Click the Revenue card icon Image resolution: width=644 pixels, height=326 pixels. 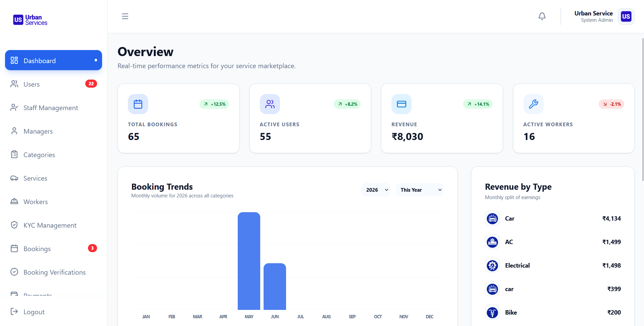pyautogui.click(x=402, y=104)
